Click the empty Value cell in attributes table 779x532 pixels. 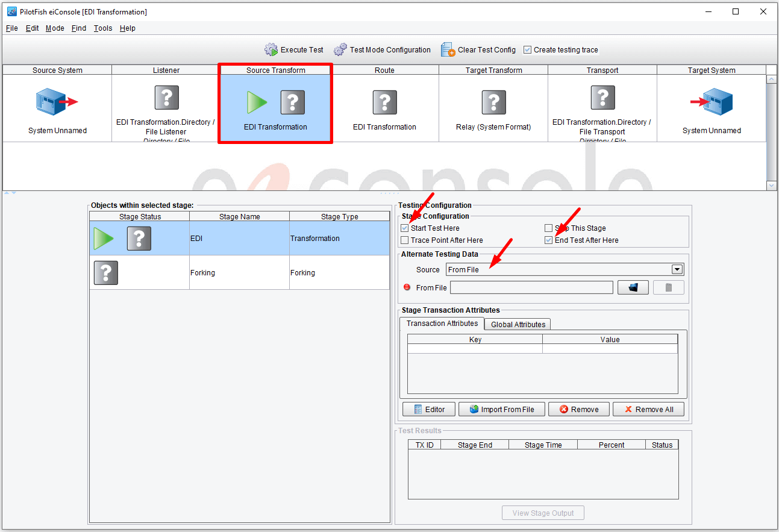[610, 349]
